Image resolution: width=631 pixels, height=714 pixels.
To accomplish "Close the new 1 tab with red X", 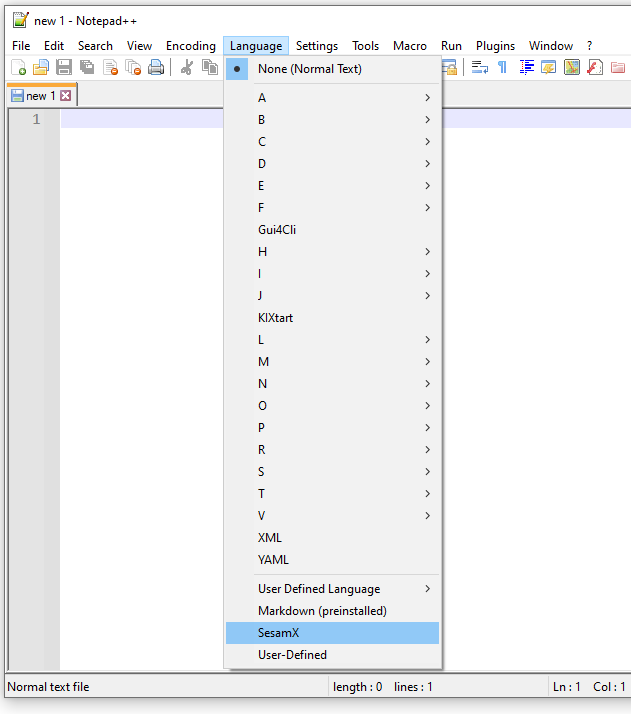I will pyautogui.click(x=66, y=96).
